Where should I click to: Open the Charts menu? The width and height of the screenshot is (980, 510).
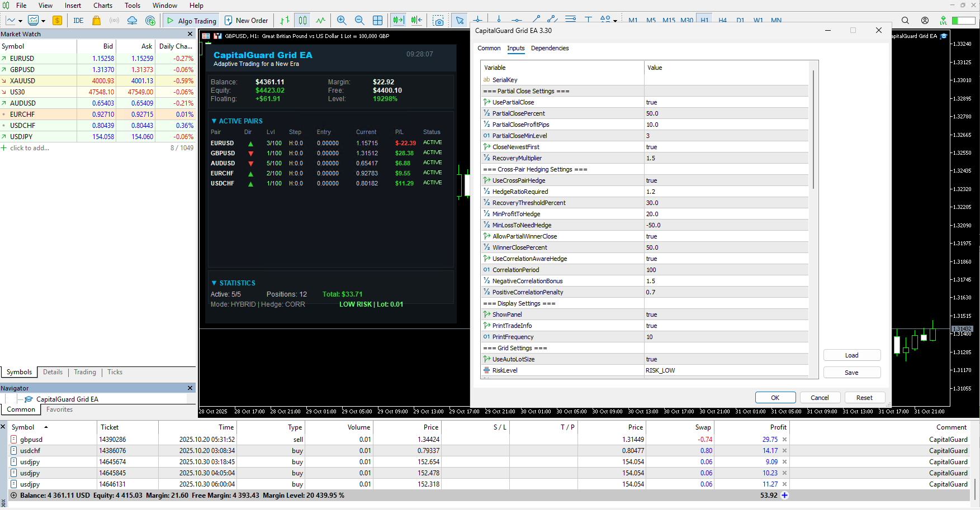103,6
